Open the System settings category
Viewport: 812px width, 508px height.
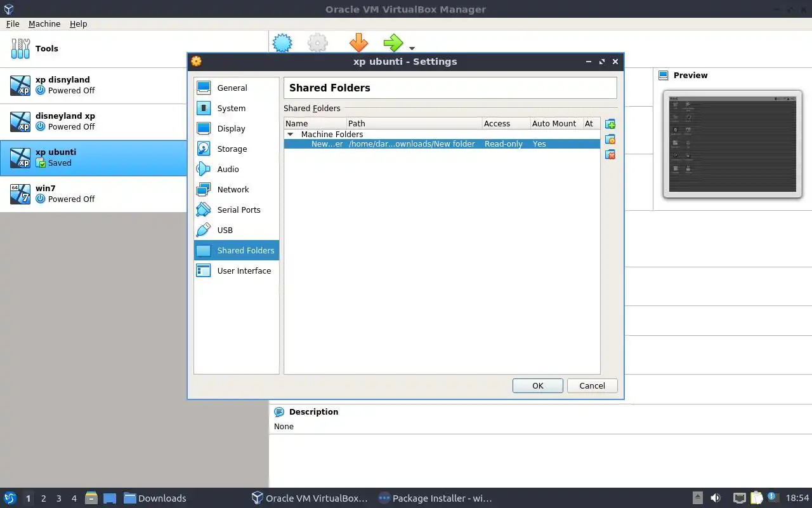(x=236, y=108)
